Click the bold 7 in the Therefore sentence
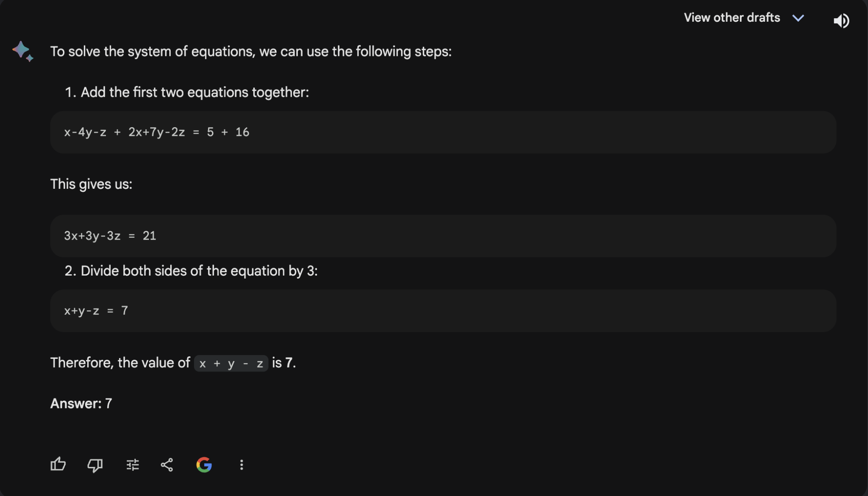Viewport: 868px width, 496px height. pos(289,363)
